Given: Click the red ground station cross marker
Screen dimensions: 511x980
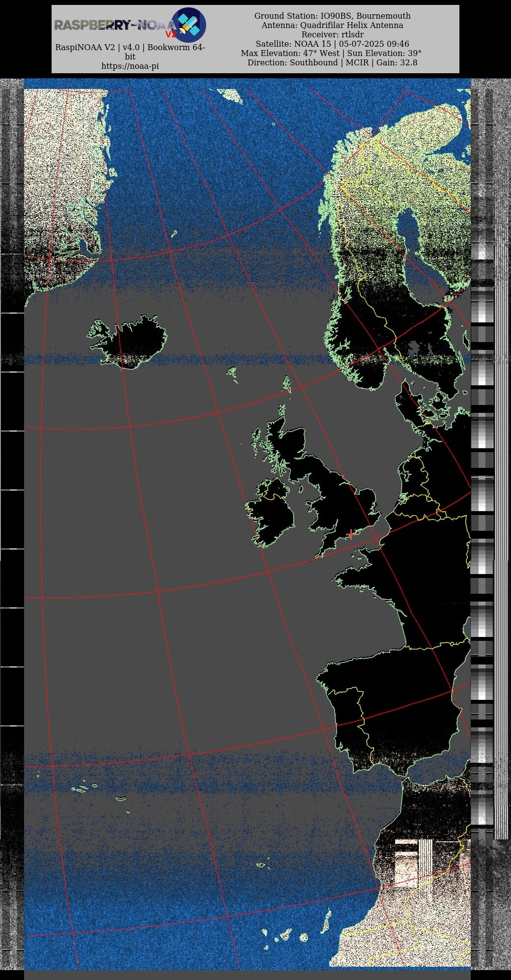Looking at the screenshot, I should (350, 534).
